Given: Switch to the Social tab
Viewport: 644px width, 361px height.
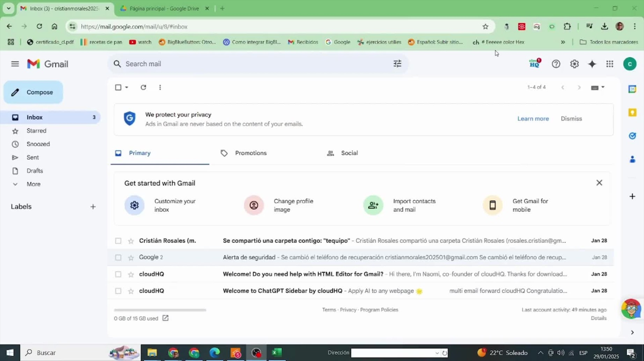Looking at the screenshot, I should click(x=349, y=153).
